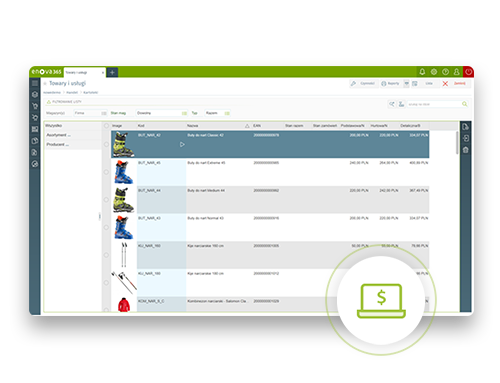This screenshot has width=500, height=383.
Task: Select the row checkbox for BUT_NAR_42
Action: (106, 144)
